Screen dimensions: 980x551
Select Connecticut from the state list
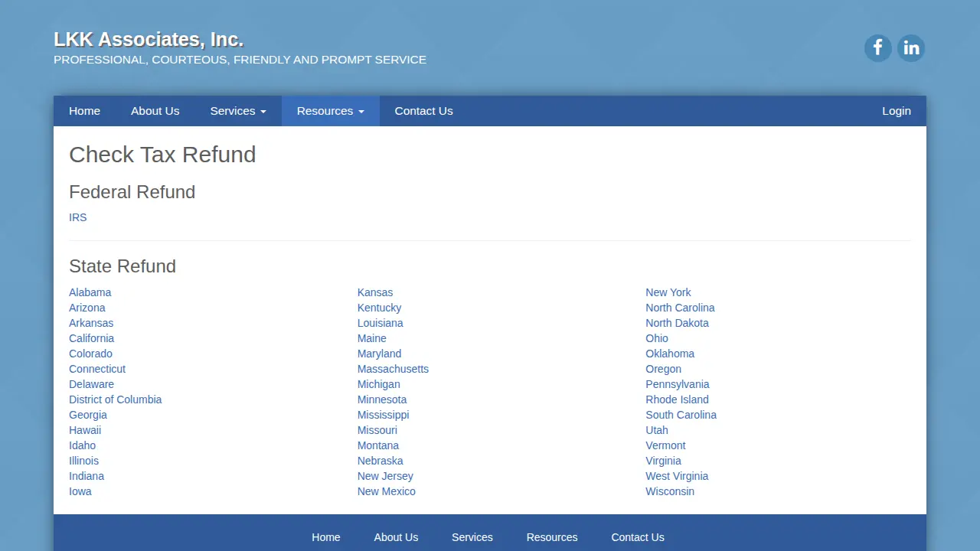pyautogui.click(x=97, y=369)
